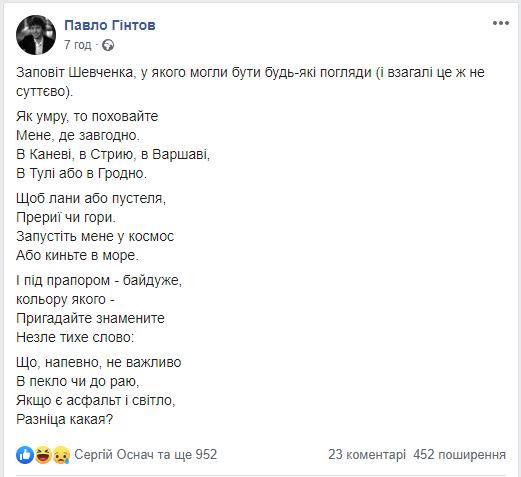Image resolution: width=521 pixels, height=477 pixels.
Task: Open Павло Гінтов's profile picture
Action: tap(36, 35)
